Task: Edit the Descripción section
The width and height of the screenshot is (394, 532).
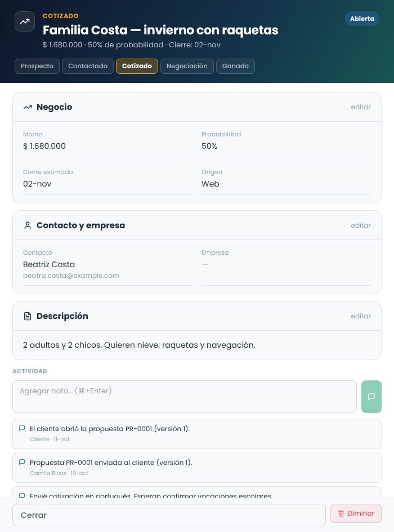Action: coord(360,316)
